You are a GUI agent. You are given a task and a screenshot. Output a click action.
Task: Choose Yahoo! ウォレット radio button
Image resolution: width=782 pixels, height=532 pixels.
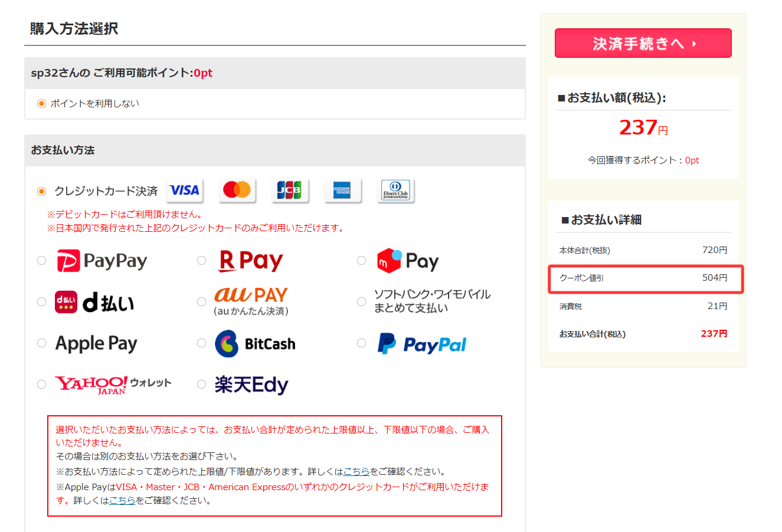click(x=41, y=385)
